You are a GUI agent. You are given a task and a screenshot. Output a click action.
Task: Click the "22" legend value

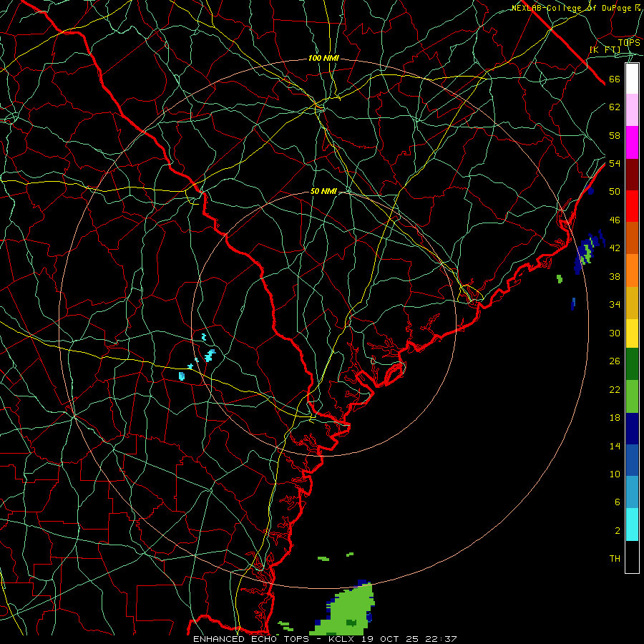click(615, 389)
